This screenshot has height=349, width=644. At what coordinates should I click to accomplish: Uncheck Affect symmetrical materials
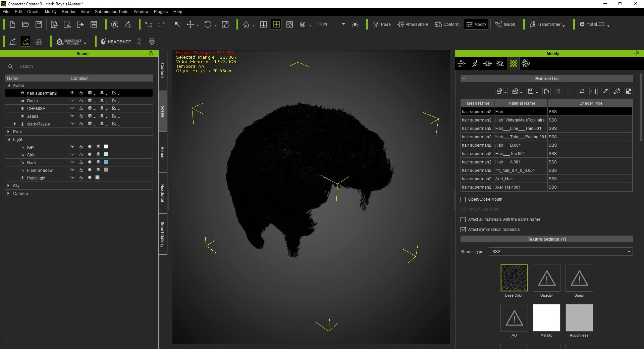463,230
